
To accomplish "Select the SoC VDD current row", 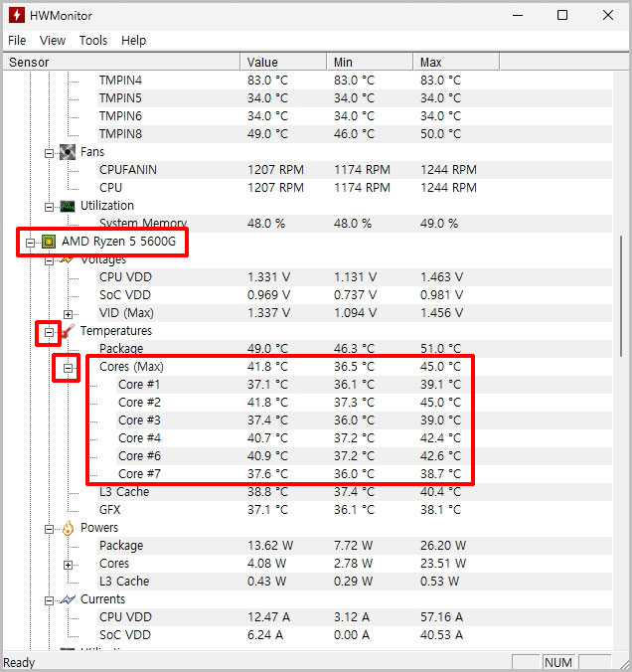I will coord(355,635).
